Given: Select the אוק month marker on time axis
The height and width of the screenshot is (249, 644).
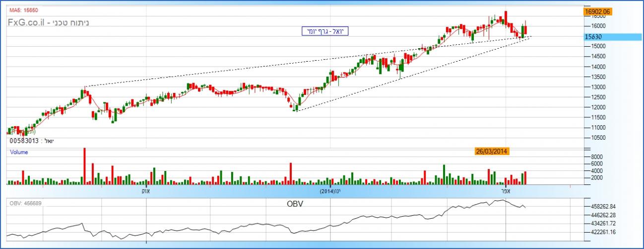Looking at the screenshot, I should (x=145, y=191).
